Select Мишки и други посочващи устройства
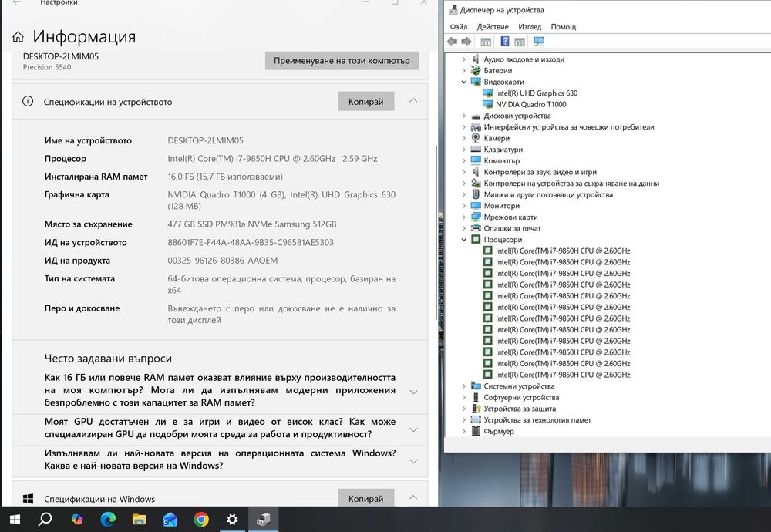The width and height of the screenshot is (771, 532). [548, 195]
